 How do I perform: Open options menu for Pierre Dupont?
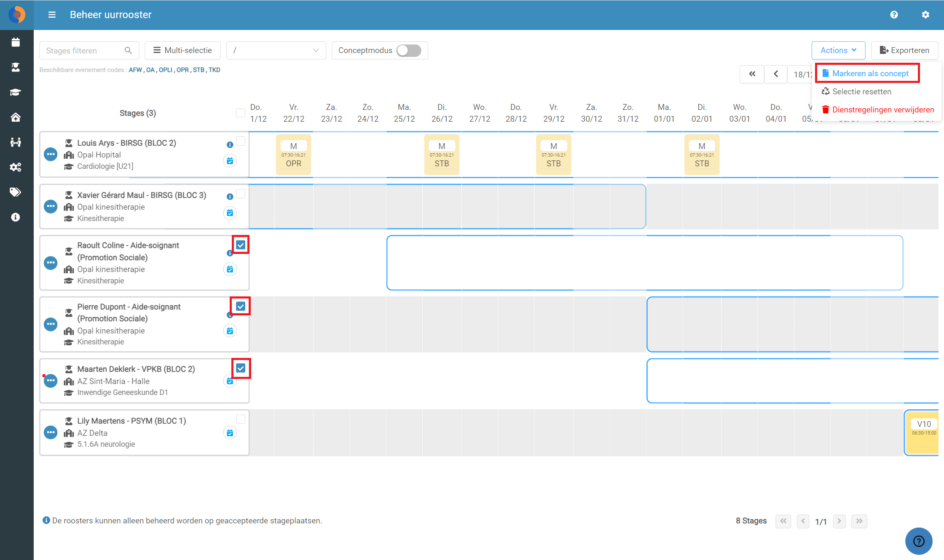click(51, 324)
